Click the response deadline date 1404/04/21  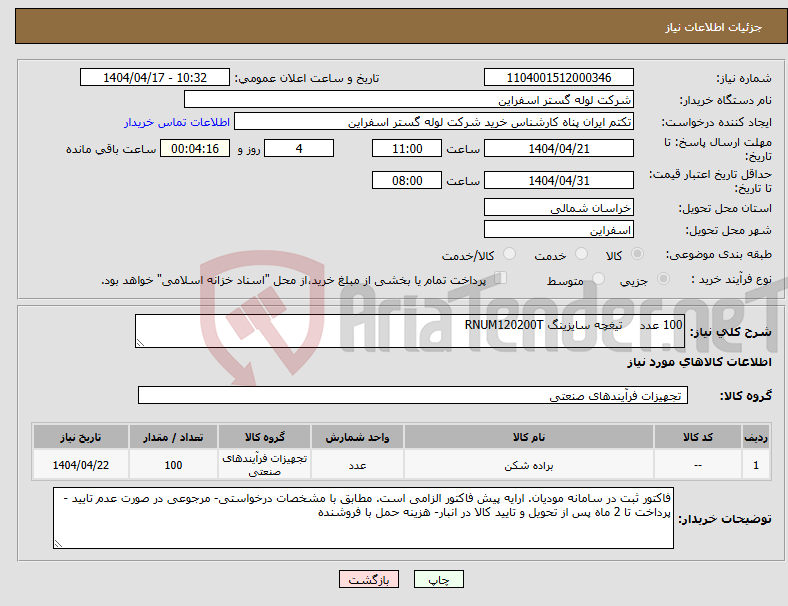[559, 149]
